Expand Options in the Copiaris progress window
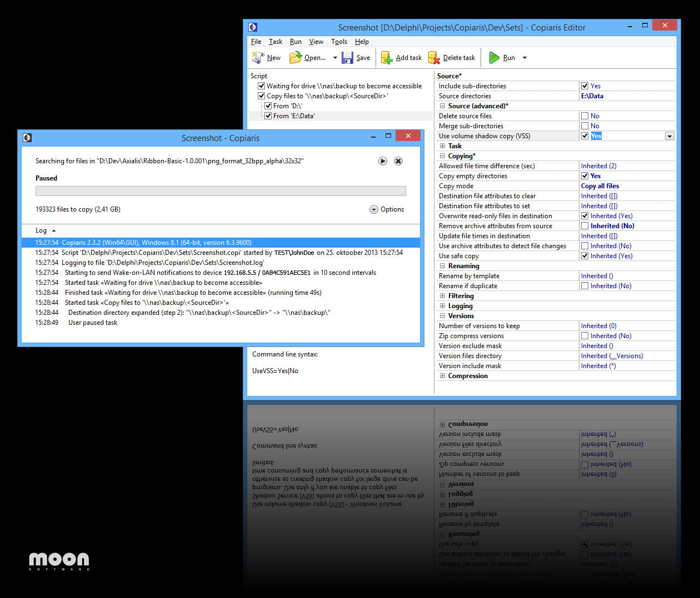The width and height of the screenshot is (700, 598). click(387, 209)
